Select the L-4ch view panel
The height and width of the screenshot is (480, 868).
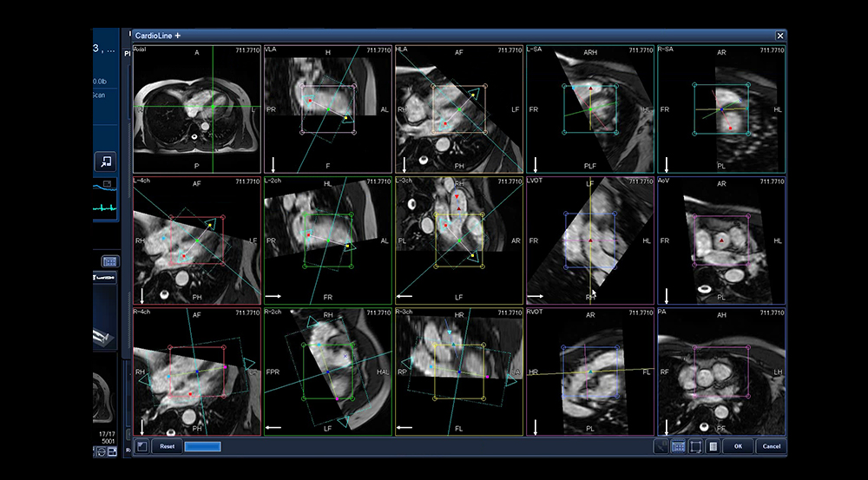[x=196, y=240]
